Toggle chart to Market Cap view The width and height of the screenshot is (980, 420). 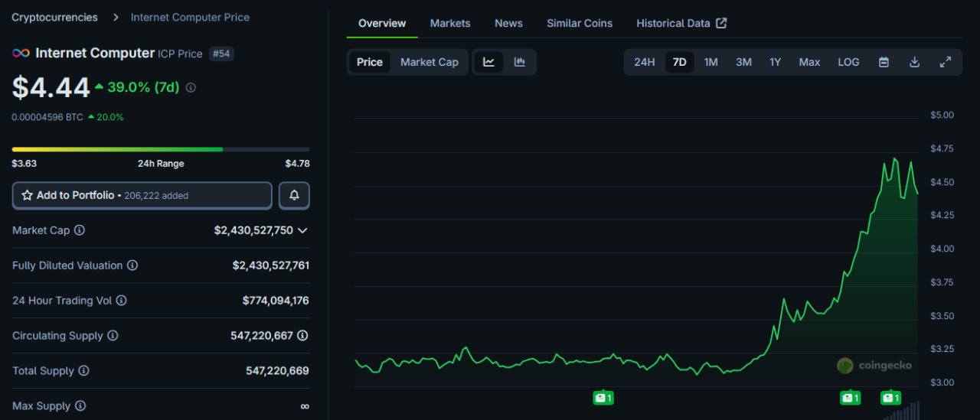[x=429, y=62]
